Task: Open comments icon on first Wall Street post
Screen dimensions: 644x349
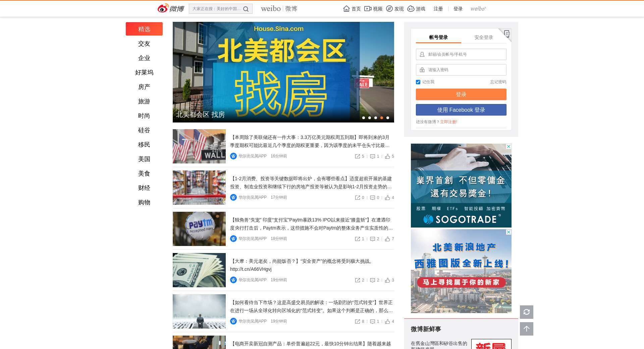Action: [372, 156]
